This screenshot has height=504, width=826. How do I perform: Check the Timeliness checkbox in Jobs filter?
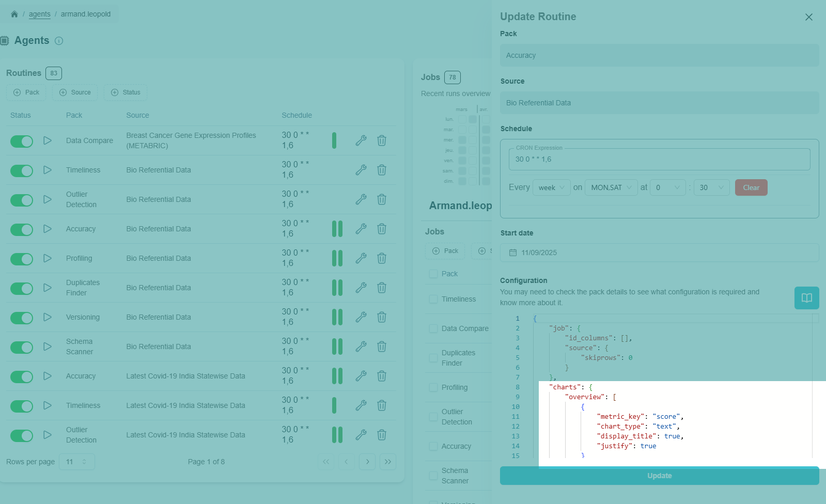pos(433,299)
